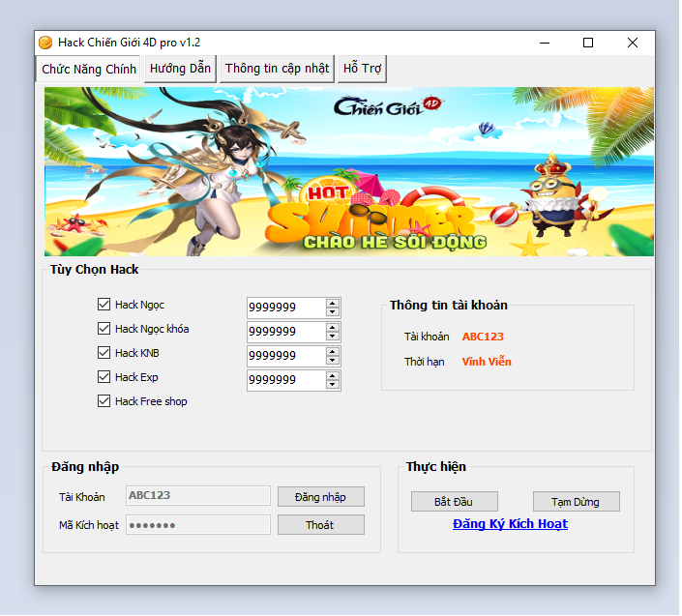Toggle the Hack Ngọc khóa checkbox
Viewport: 682px width, 616px height.
(104, 329)
